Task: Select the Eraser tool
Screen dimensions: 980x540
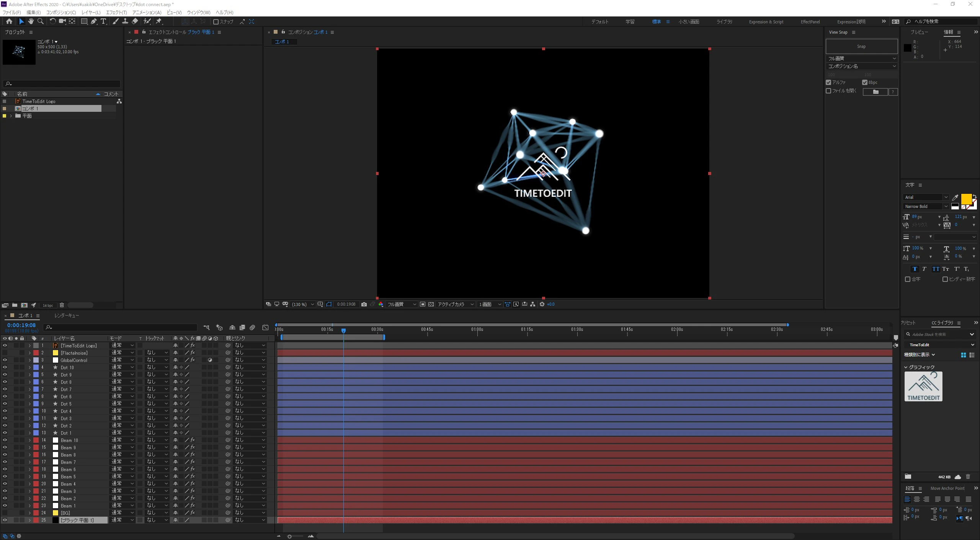Action: pos(135,21)
